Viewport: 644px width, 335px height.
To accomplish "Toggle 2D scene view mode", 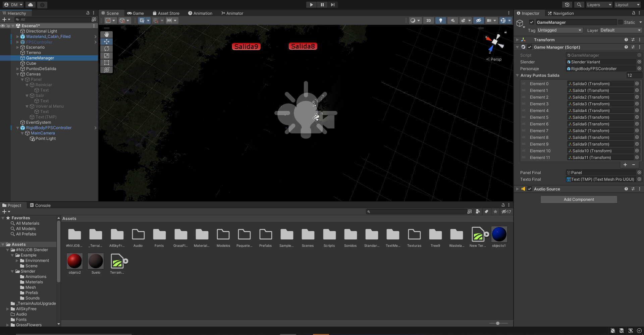I will coord(428,20).
